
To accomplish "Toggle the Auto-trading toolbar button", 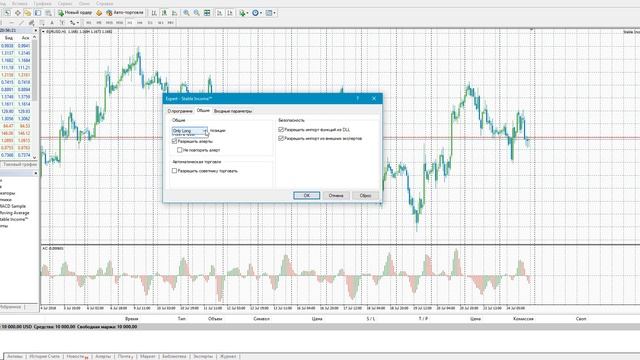I will (124, 13).
